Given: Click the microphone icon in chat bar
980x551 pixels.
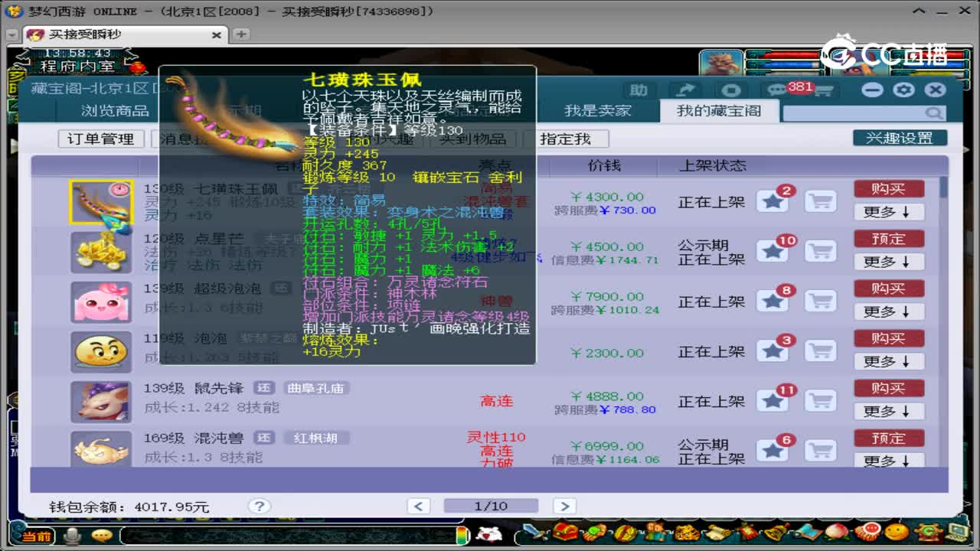Looking at the screenshot, I should (x=73, y=535).
